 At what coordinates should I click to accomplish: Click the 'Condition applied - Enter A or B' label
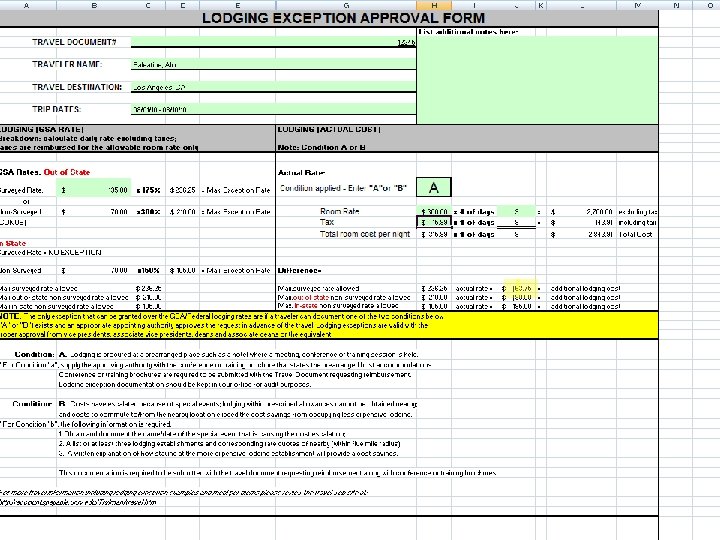pos(343,188)
